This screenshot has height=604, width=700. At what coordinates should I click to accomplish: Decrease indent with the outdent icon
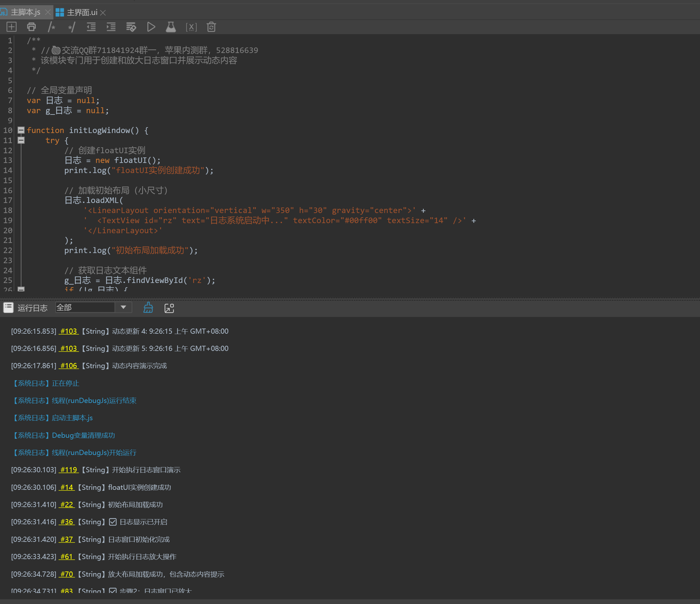pos(91,27)
